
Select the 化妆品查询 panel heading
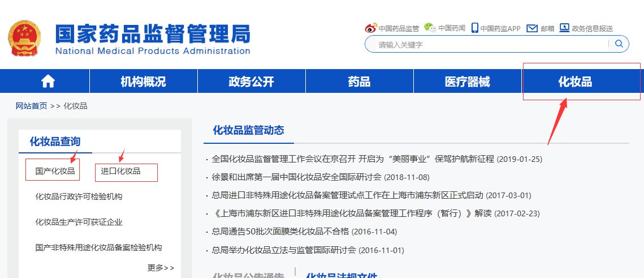click(x=55, y=142)
